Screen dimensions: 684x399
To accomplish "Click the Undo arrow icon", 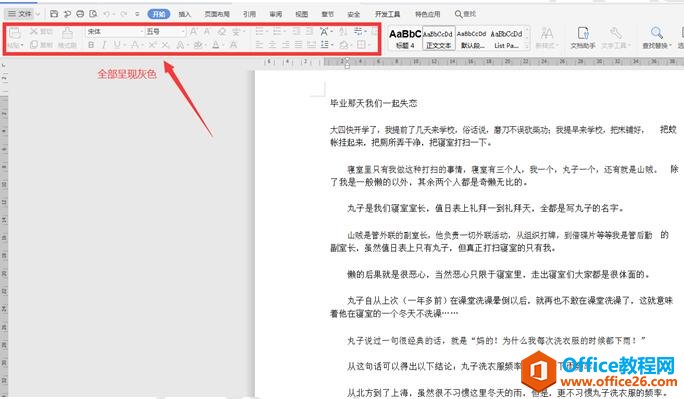I will pyautogui.click(x=106, y=14).
